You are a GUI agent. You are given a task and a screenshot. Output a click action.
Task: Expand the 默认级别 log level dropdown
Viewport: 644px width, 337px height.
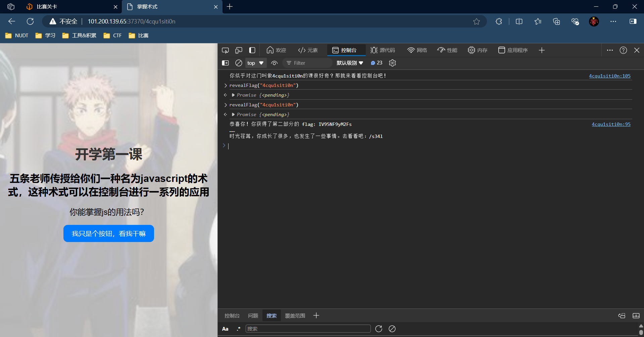point(350,63)
